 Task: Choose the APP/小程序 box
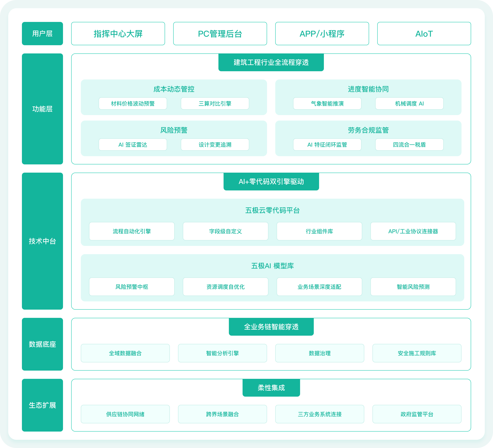tap(322, 34)
